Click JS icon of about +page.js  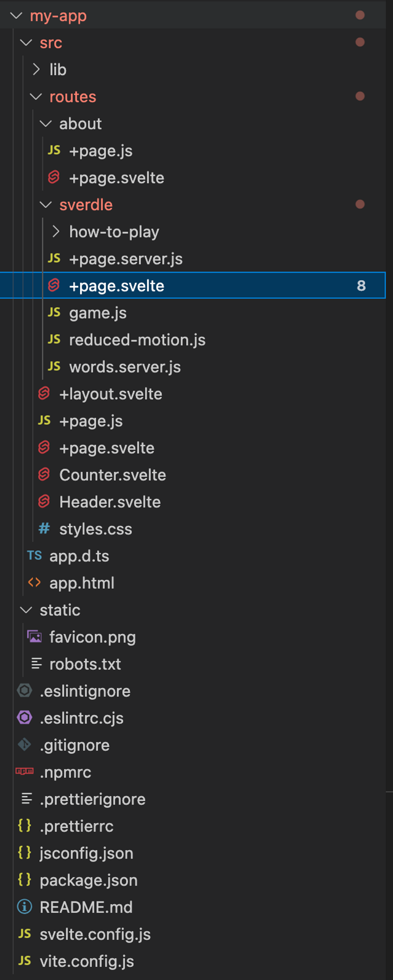[x=54, y=151]
